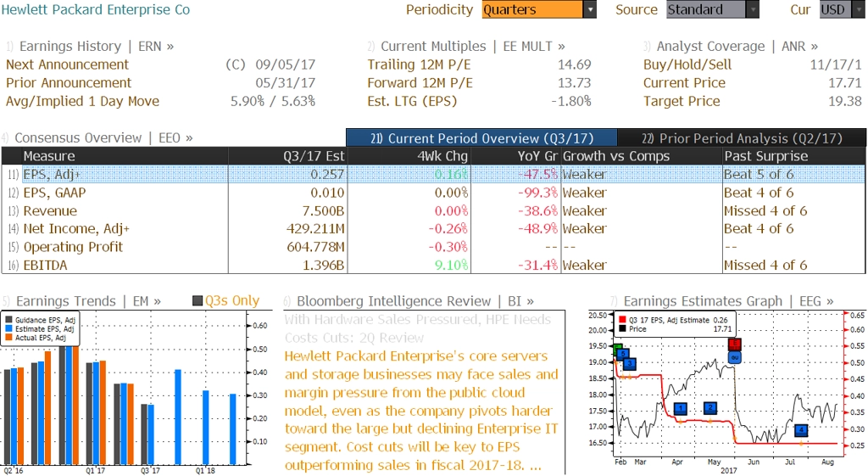The width and height of the screenshot is (868, 476).
Task: Click the 4Wk Chg column header
Action: pyautogui.click(x=409, y=156)
